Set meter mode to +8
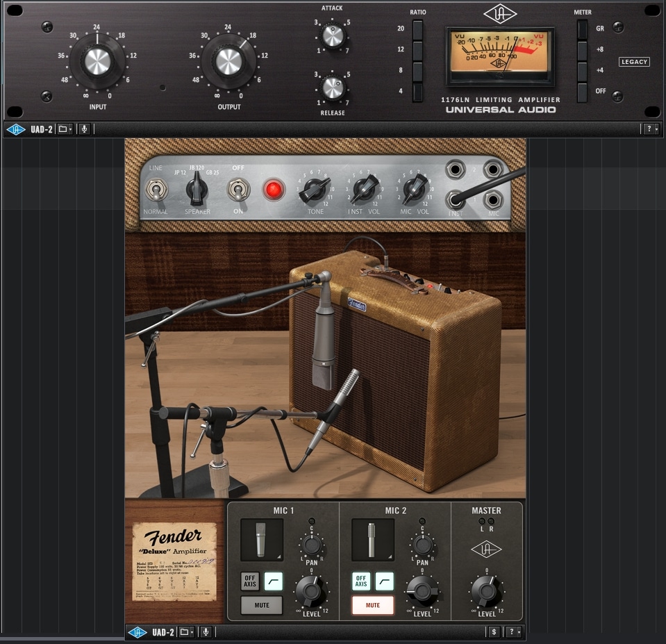666x644 pixels. click(x=582, y=51)
